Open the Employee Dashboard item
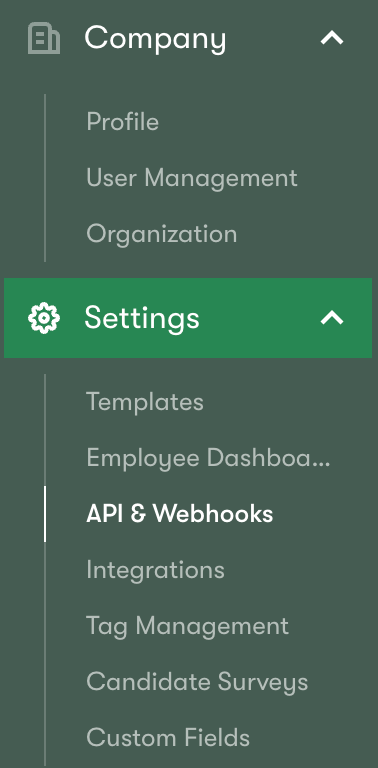The image size is (378, 768). (208, 458)
